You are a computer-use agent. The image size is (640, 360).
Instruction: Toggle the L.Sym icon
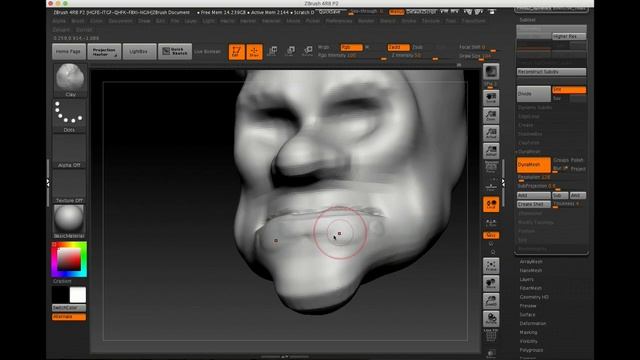pyautogui.click(x=491, y=222)
